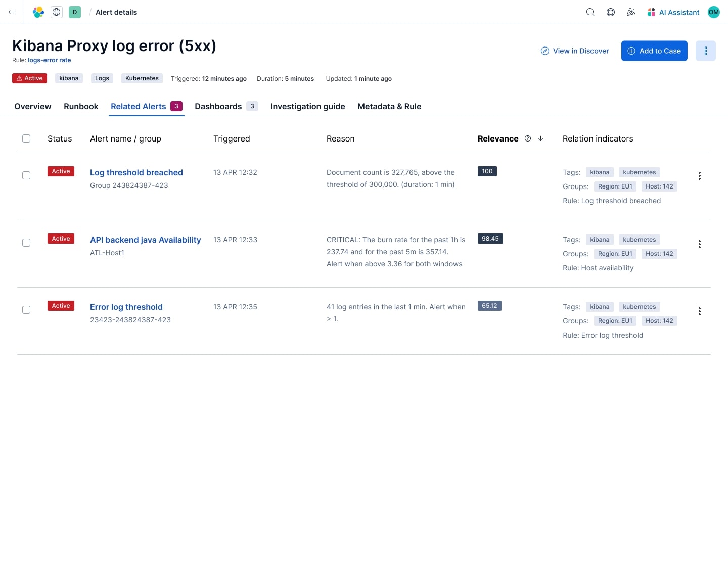Switch to the Dashboards tab

point(226,106)
